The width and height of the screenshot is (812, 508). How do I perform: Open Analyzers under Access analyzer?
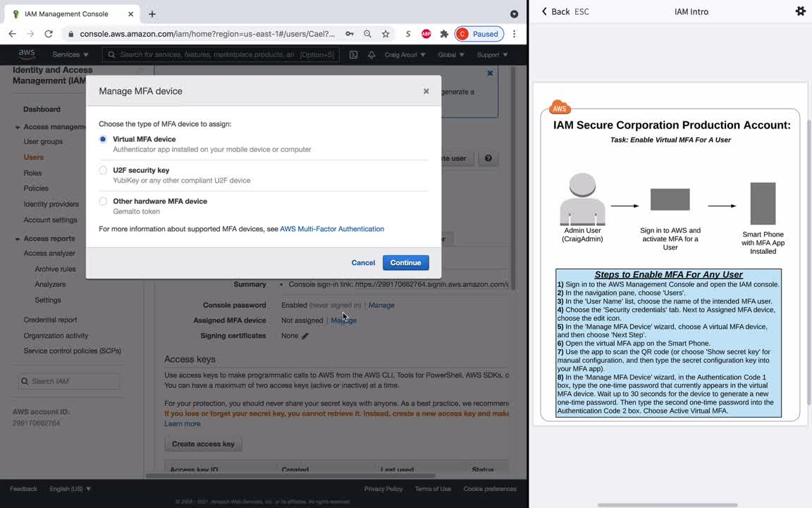(x=50, y=284)
